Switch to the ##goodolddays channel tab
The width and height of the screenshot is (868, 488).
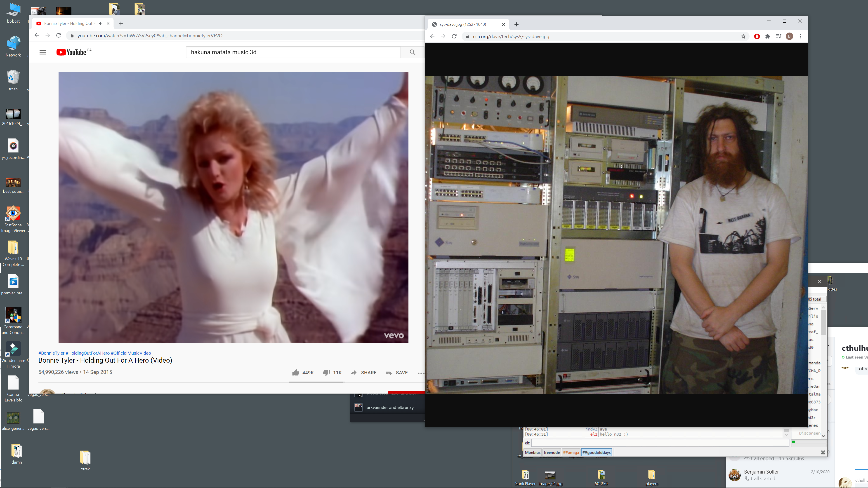click(x=597, y=452)
